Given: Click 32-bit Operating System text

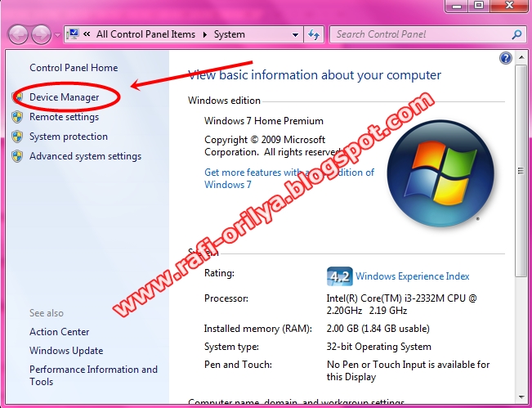Looking at the screenshot, I should [379, 347].
